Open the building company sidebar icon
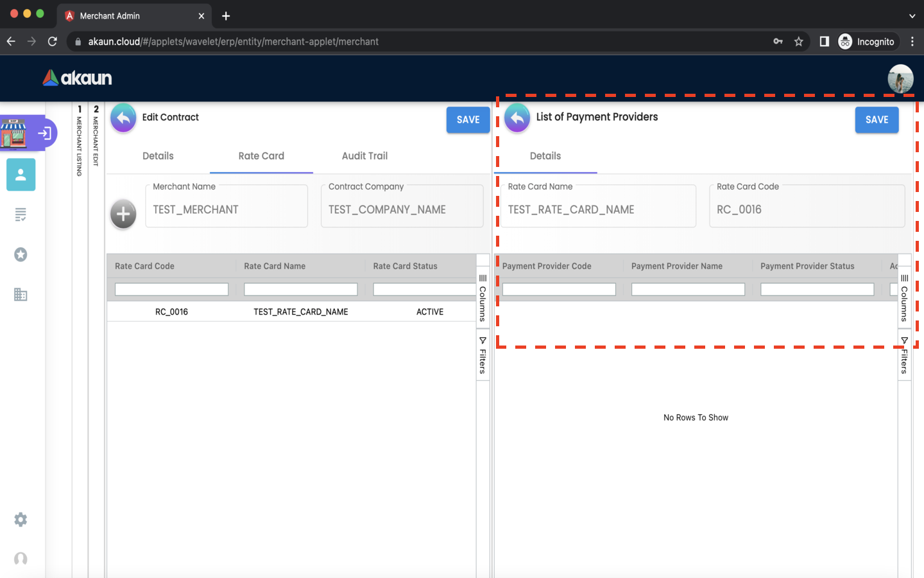 click(21, 295)
